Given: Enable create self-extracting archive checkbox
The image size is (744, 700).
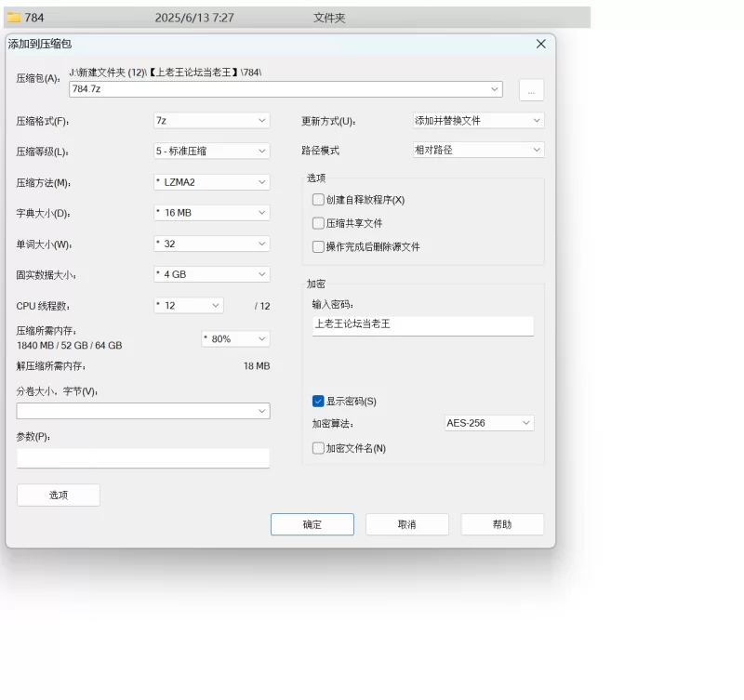Looking at the screenshot, I should tap(318, 200).
